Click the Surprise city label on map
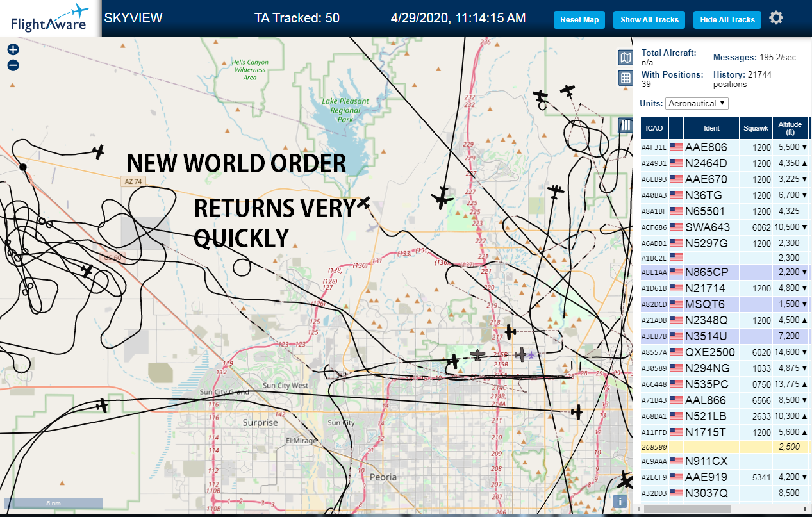This screenshot has height=517, width=812. point(260,423)
